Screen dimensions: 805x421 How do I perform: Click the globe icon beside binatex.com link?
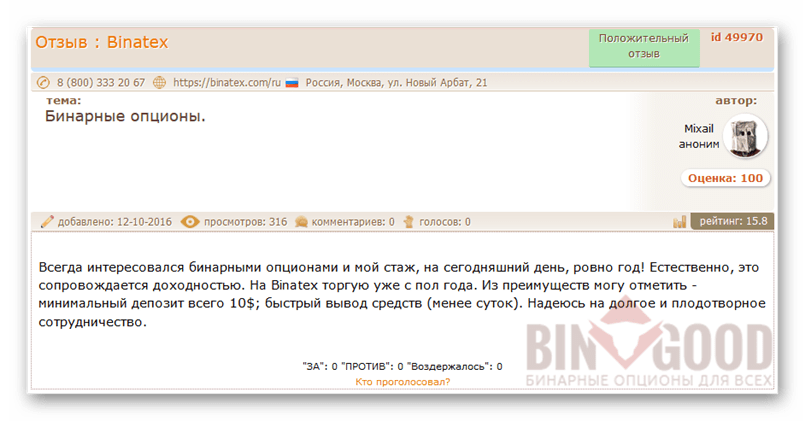point(160,82)
